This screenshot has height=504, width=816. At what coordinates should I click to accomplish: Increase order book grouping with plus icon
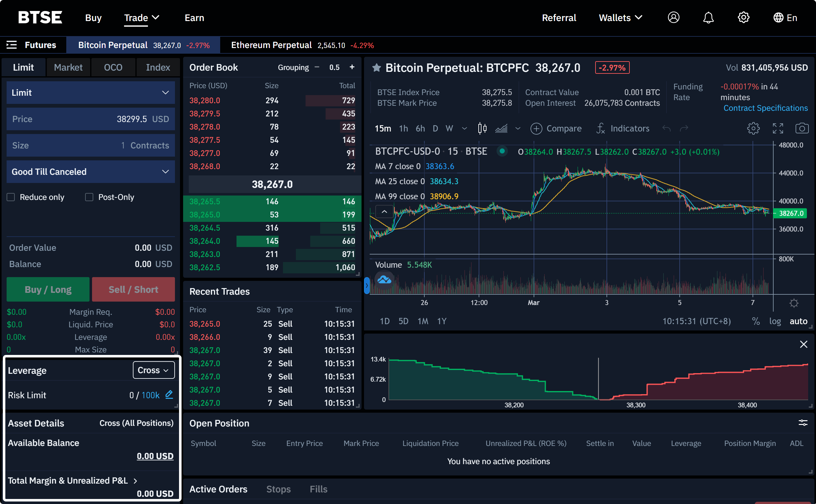[x=352, y=67]
